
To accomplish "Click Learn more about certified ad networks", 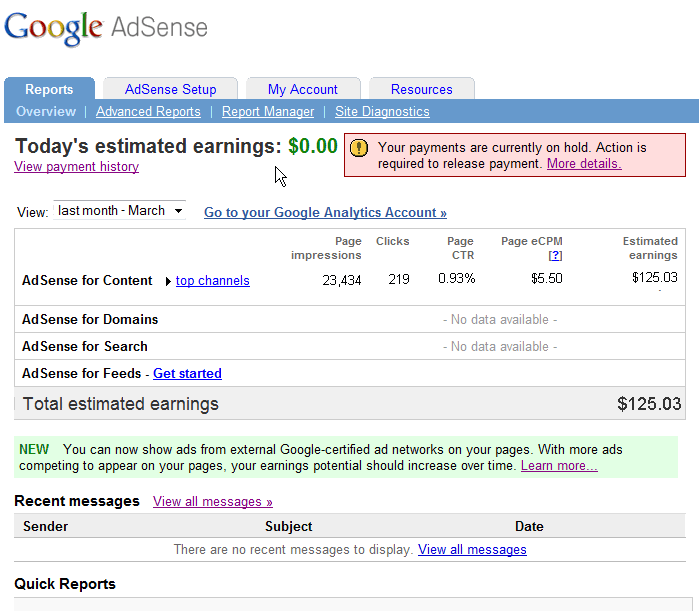I will pyautogui.click(x=559, y=466).
